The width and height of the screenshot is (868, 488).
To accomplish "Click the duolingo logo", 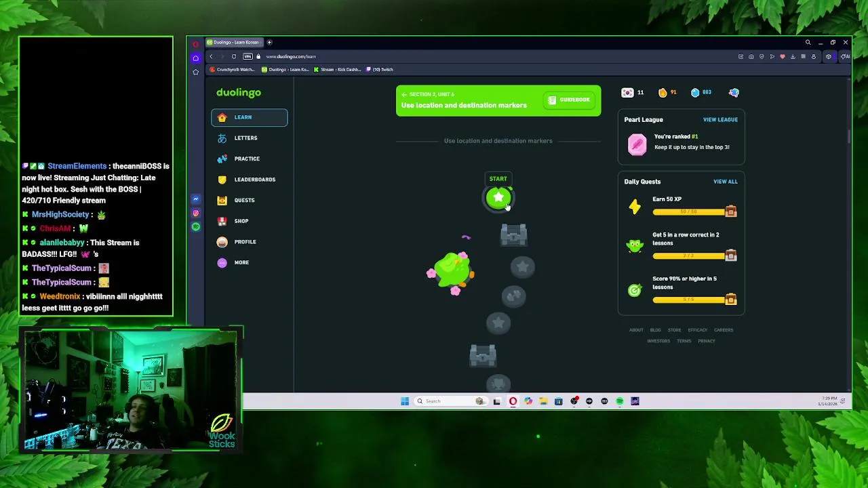I will tap(239, 93).
